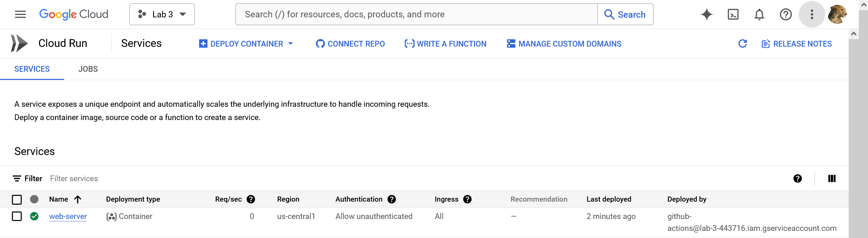Open the notifications bell
The image size is (868, 238).
[x=759, y=14]
